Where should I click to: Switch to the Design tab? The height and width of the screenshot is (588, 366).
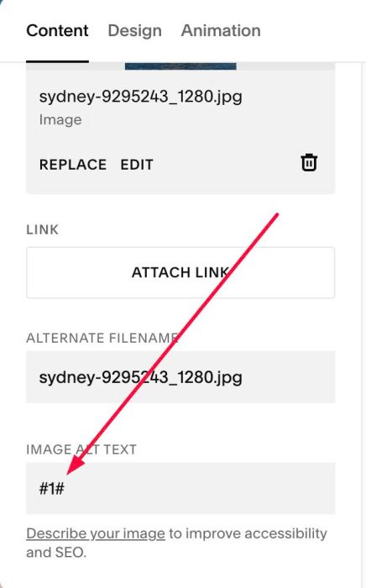(x=135, y=31)
